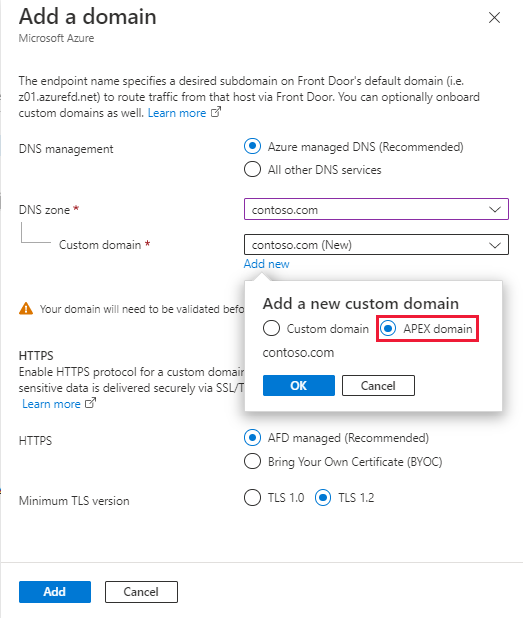Cancel the new custom domain popup
523x618 pixels.
click(378, 385)
